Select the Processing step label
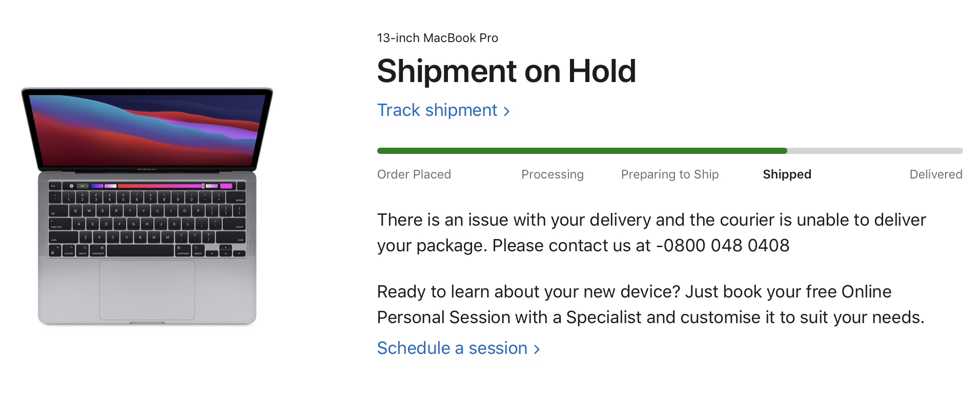This screenshot has height=397, width=980. 552,174
